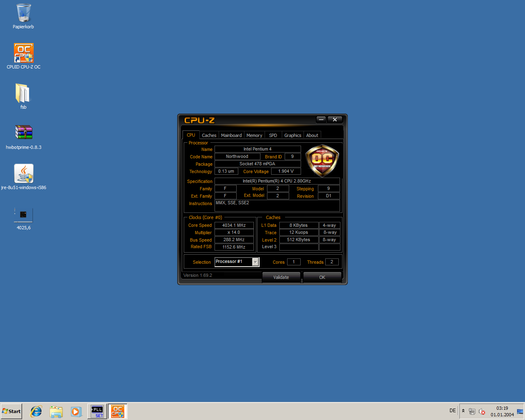Click the OK button in CPU-Z
The height and width of the screenshot is (420, 525).
point(322,277)
